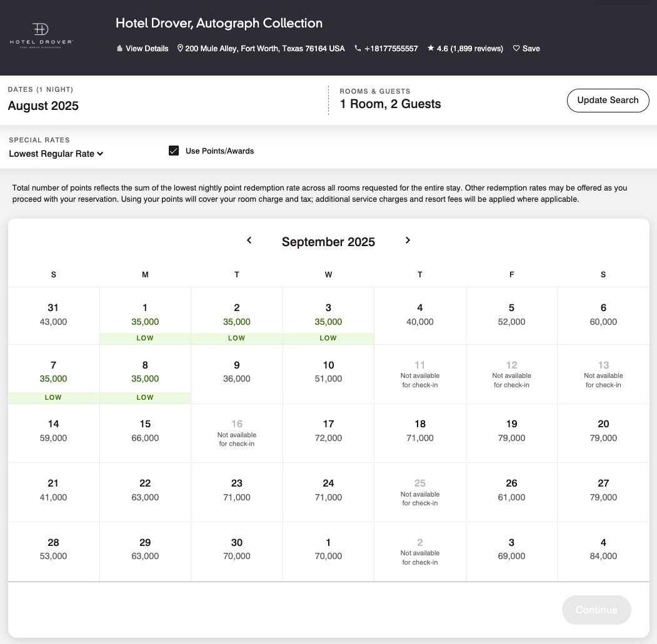Open the 200 Mule Alley address link
The image size is (657, 644).
(265, 49)
